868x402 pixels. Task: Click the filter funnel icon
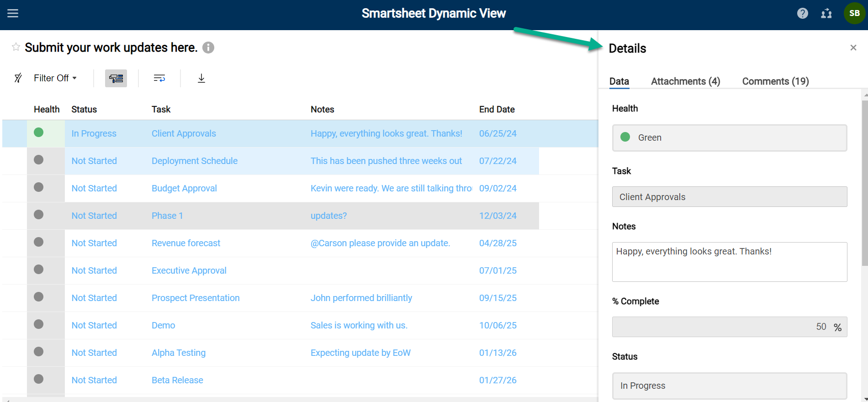(x=18, y=78)
